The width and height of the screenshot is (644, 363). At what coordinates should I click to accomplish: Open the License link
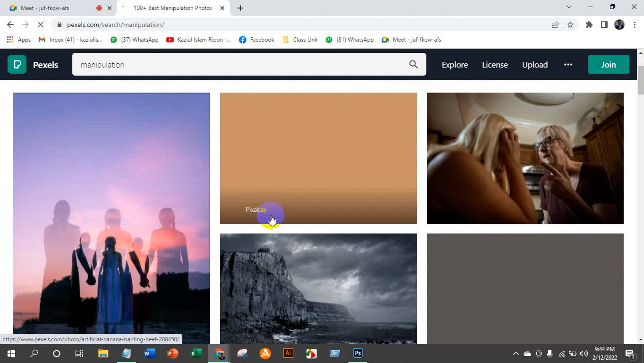tap(495, 64)
